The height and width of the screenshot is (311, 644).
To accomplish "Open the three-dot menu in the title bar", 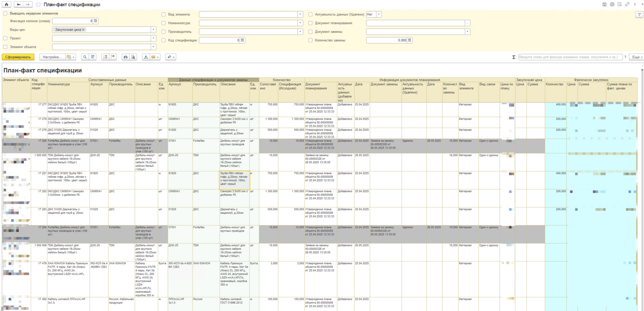I will [x=635, y=5].
